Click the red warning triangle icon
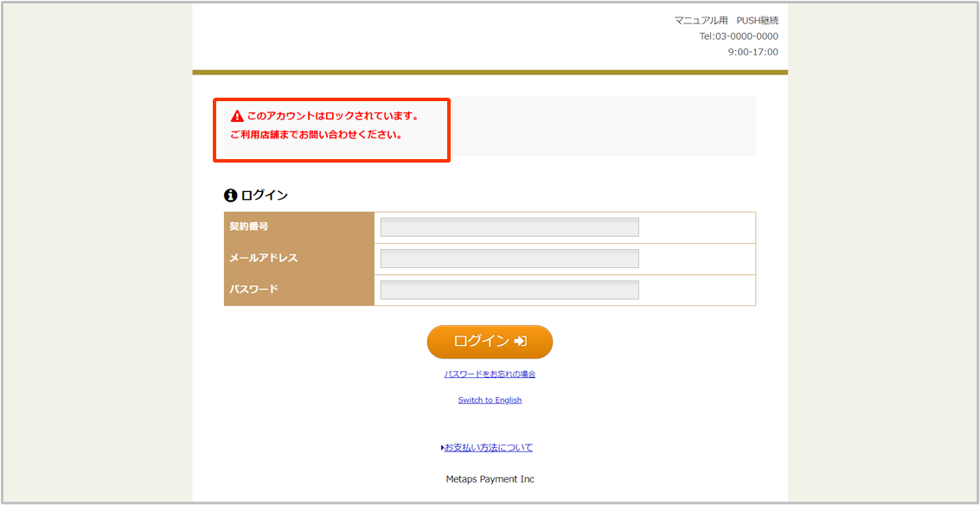This screenshot has height=505, width=980. 237,116
